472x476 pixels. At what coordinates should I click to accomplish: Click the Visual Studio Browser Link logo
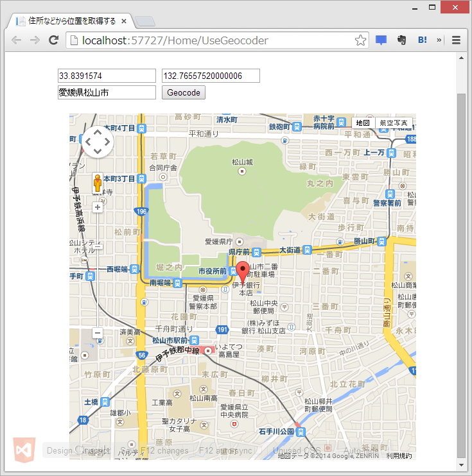tap(24, 450)
